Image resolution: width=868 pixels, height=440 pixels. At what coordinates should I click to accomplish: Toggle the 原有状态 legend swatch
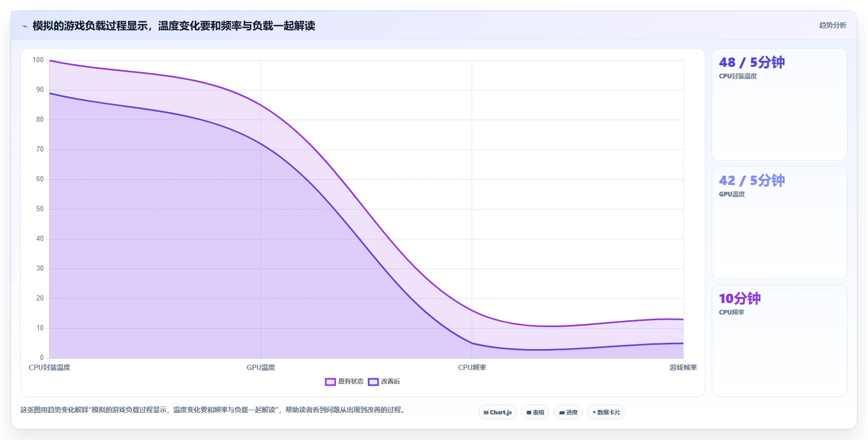330,382
